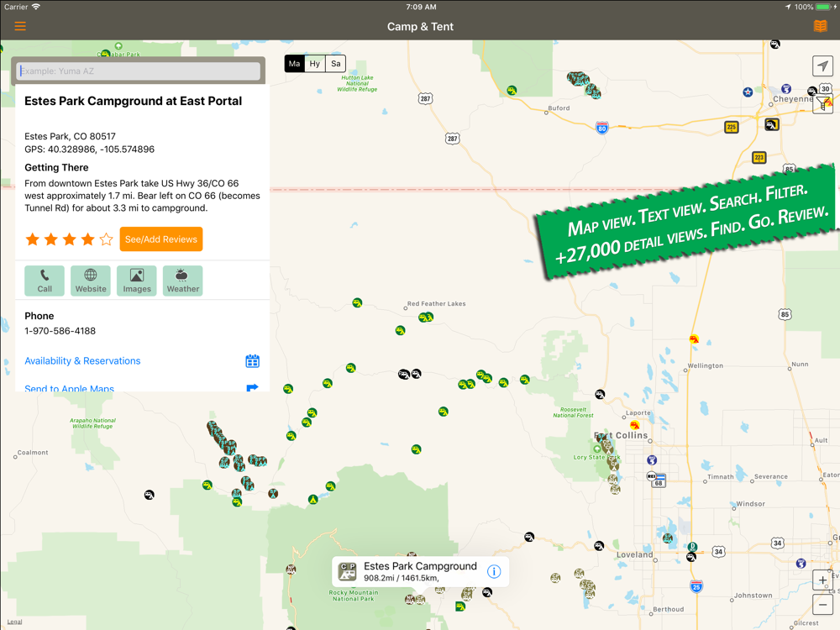Select the GPS coordinates text
The image size is (840, 630).
click(90, 150)
